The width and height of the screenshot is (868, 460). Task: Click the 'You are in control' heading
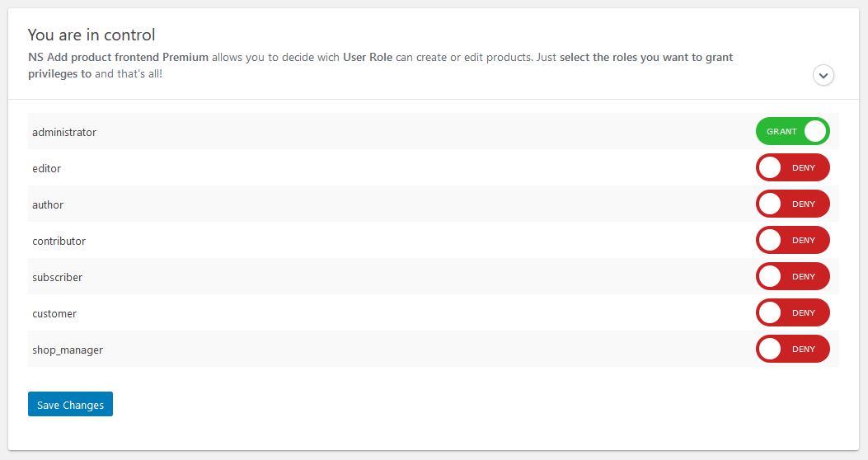pyautogui.click(x=91, y=35)
